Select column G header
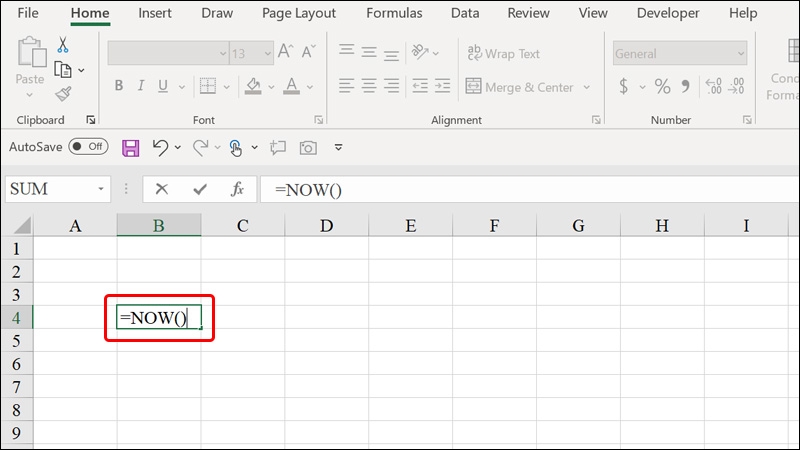Viewport: 800px width, 450px height. [578, 225]
